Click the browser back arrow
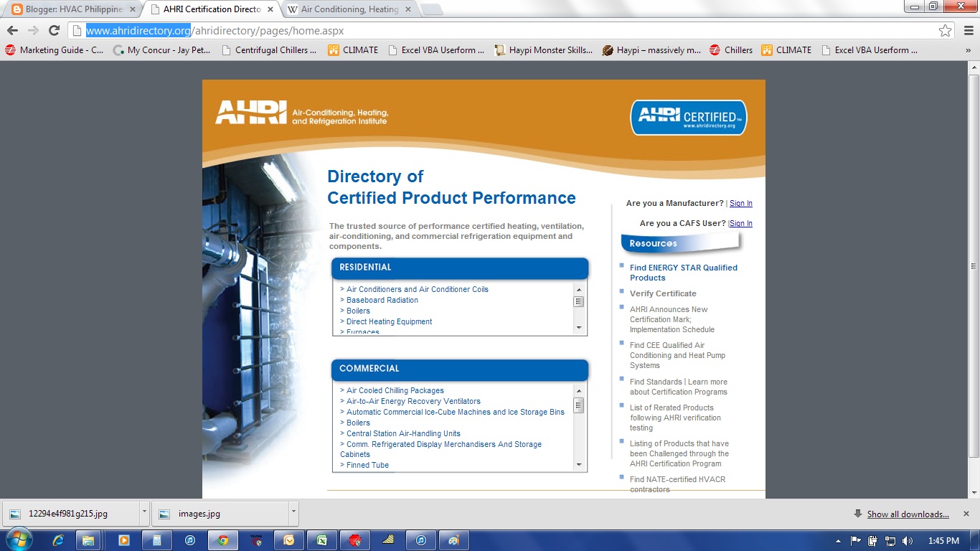This screenshot has width=980, height=551. [12, 31]
